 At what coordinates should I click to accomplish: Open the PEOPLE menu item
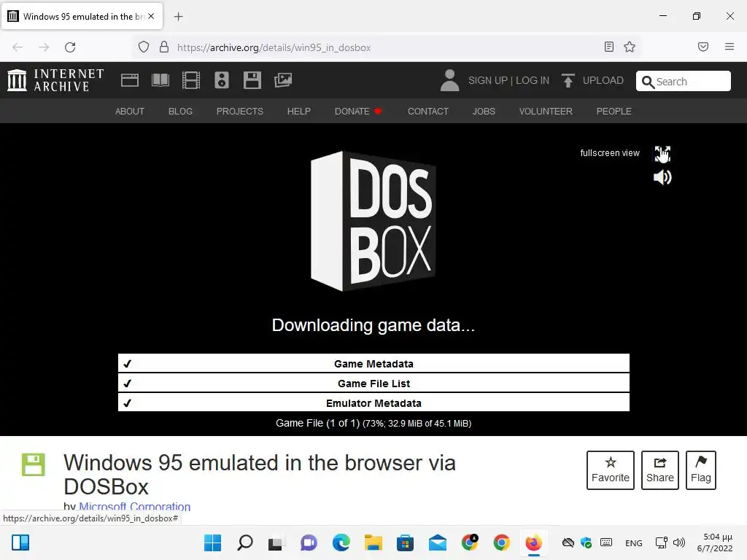click(614, 112)
